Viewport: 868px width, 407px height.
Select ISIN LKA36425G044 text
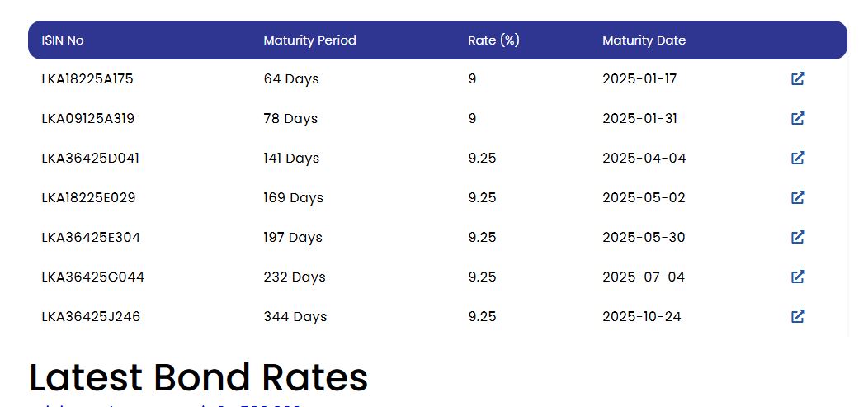coord(93,277)
